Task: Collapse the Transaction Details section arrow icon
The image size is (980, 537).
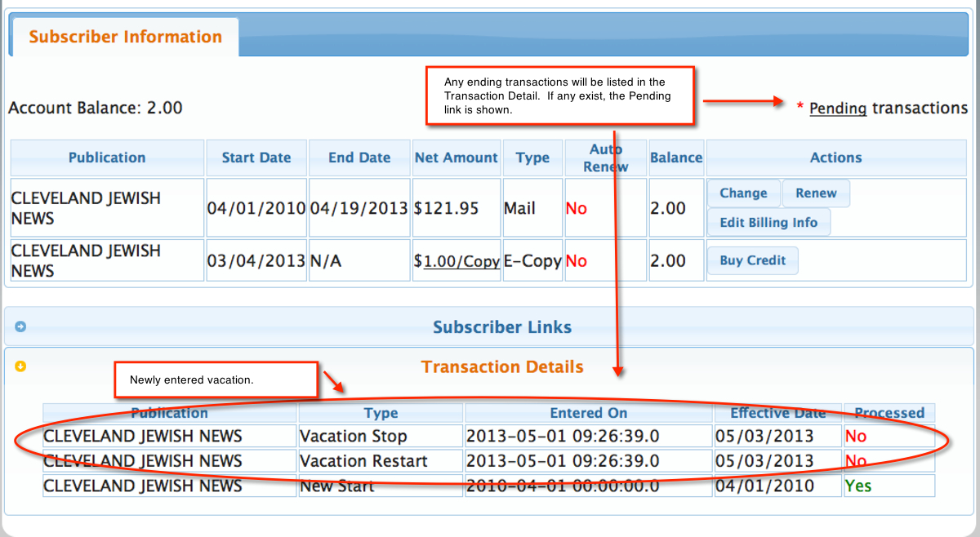Action: pyautogui.click(x=20, y=366)
